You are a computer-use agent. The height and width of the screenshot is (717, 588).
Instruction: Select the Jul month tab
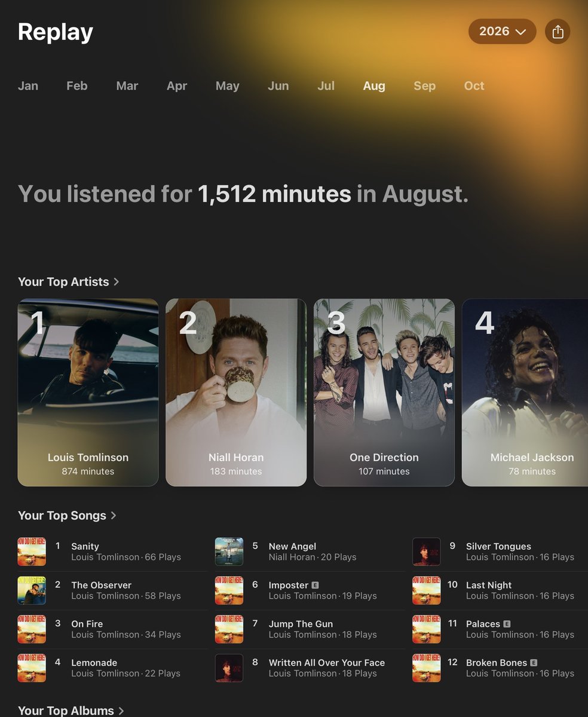(326, 85)
